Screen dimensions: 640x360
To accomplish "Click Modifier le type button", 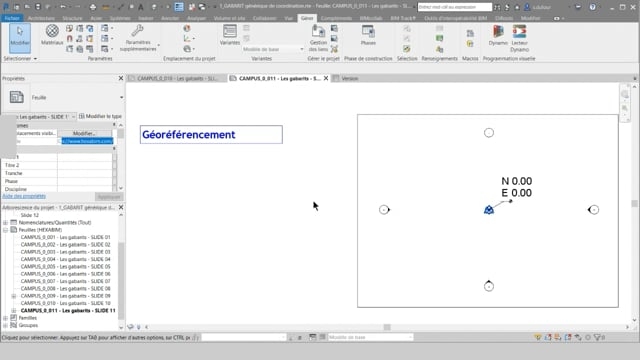I will coord(100,116).
